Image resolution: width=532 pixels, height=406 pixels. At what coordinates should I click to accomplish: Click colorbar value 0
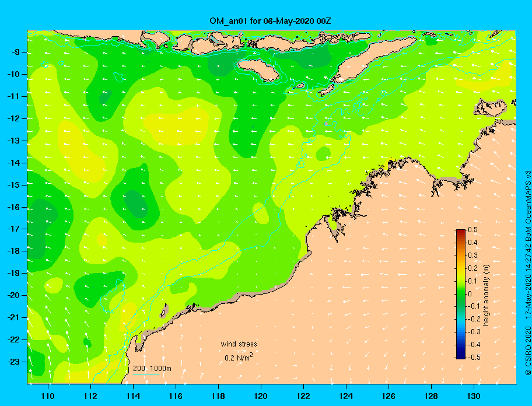pos(470,294)
